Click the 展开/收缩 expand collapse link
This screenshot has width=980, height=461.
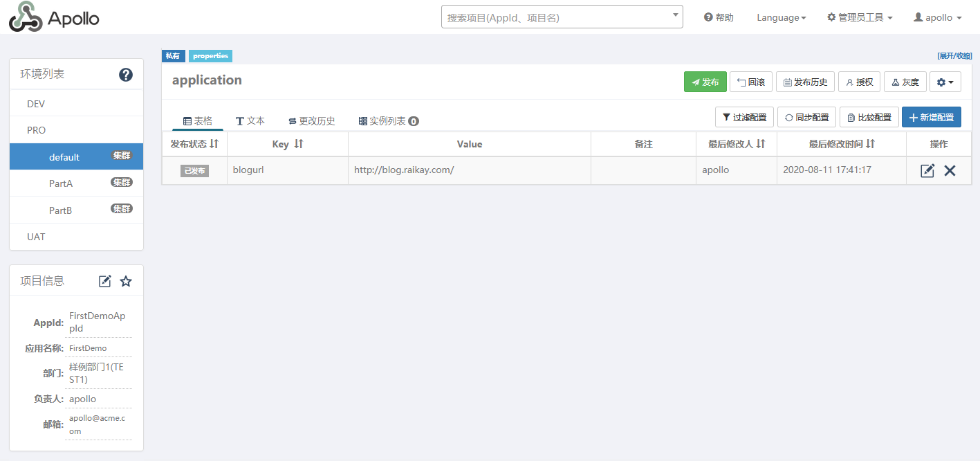point(954,55)
